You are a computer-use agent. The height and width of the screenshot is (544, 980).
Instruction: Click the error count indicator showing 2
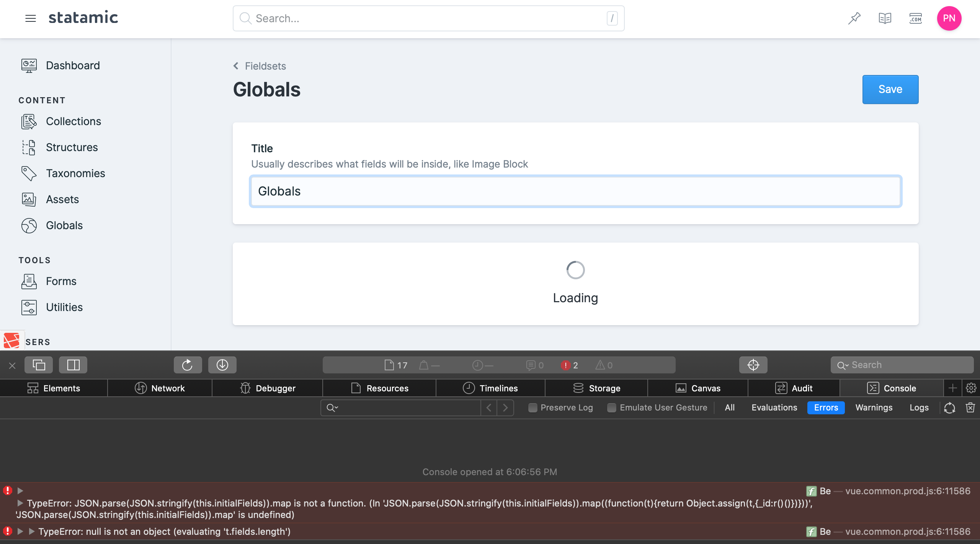pyautogui.click(x=570, y=365)
